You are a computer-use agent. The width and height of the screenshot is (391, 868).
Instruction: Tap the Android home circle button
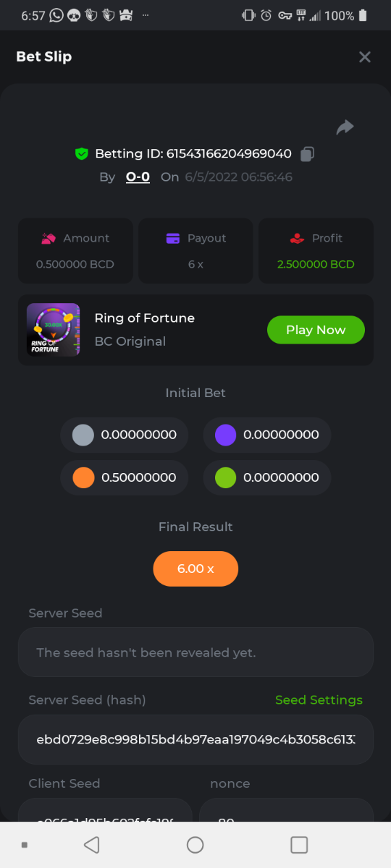point(195,845)
